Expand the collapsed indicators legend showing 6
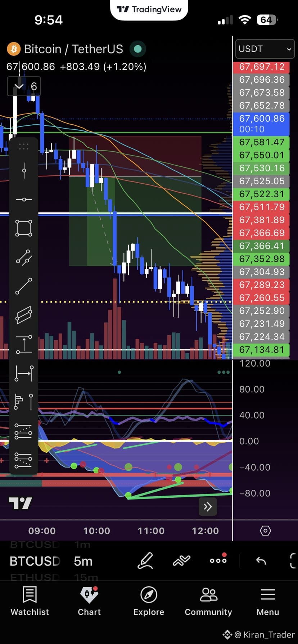298x644 pixels. [24, 86]
